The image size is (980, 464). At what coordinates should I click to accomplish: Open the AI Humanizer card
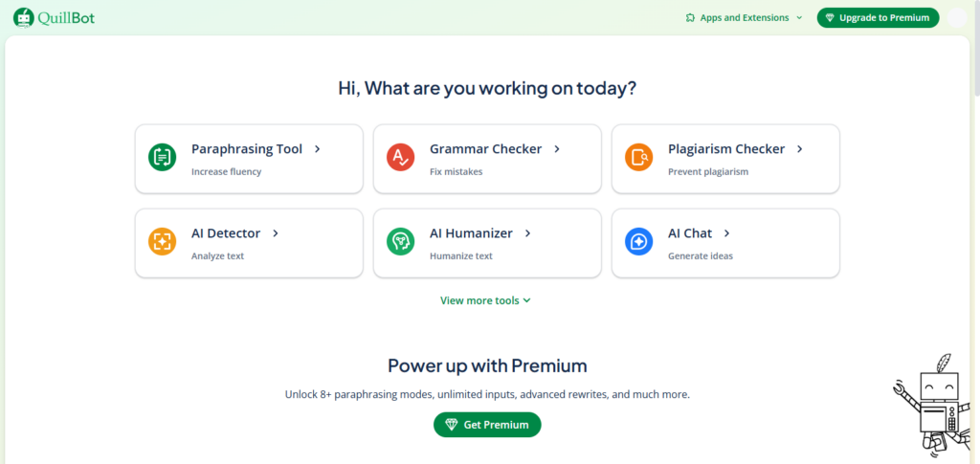(486, 243)
